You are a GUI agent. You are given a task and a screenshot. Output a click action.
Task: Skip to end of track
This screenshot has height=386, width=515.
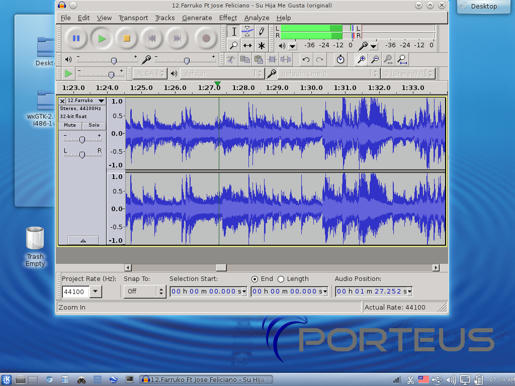[x=177, y=39]
